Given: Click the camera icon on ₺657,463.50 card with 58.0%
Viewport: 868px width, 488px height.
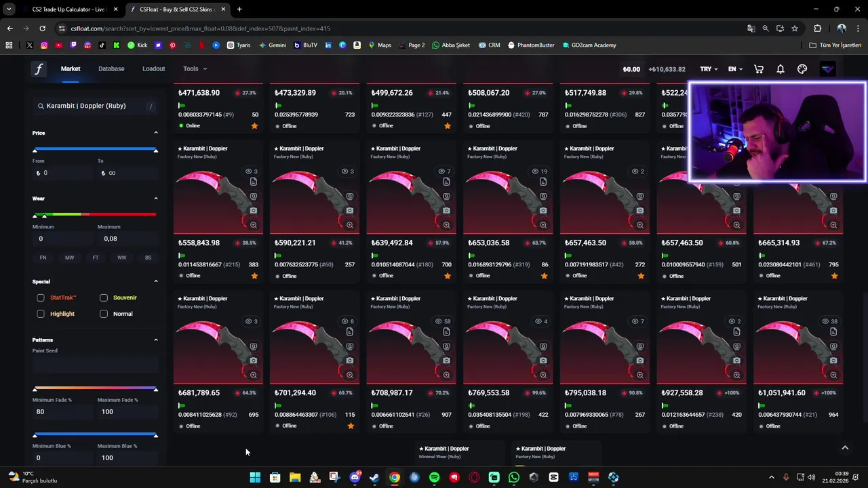Looking at the screenshot, I should pyautogui.click(x=639, y=211).
